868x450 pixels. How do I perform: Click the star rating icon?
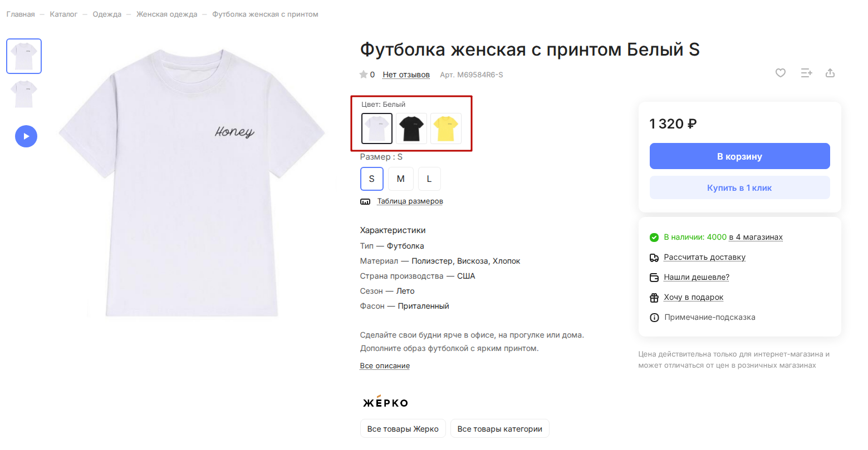pyautogui.click(x=364, y=75)
